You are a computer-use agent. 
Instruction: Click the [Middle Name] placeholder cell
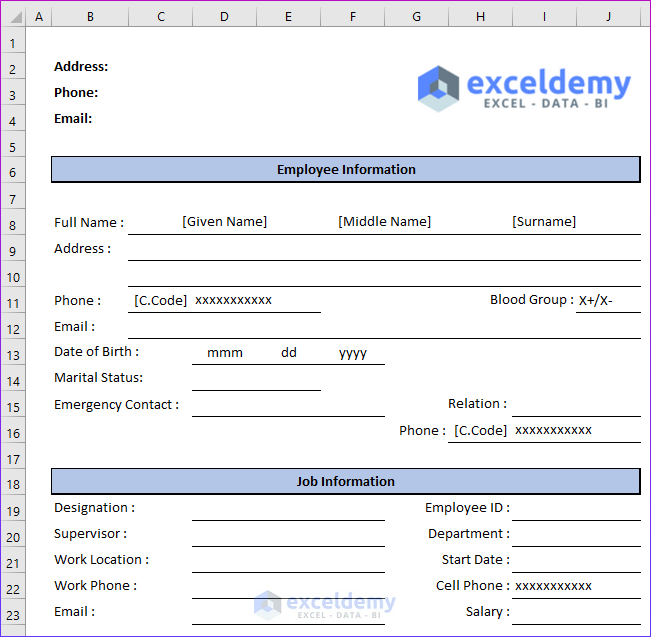(384, 222)
